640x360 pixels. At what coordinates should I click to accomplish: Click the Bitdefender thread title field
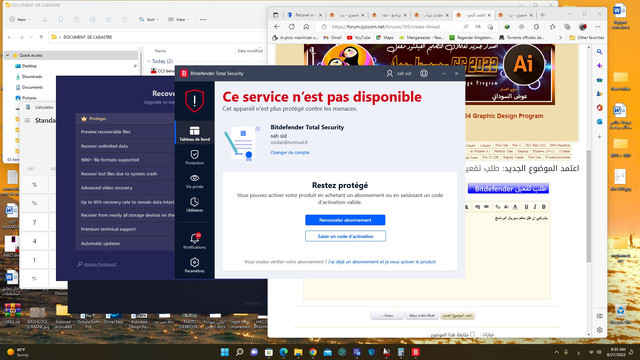coord(508,189)
